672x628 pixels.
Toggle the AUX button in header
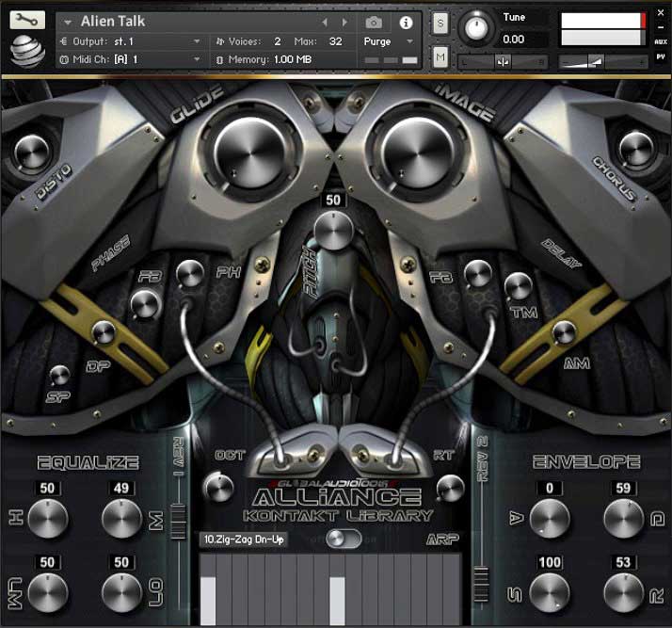pos(661,42)
